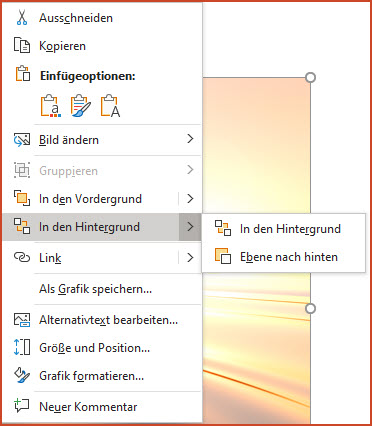Expand the highlighted In den Hintergrund arrow
The height and width of the screenshot is (426, 372).
click(190, 227)
